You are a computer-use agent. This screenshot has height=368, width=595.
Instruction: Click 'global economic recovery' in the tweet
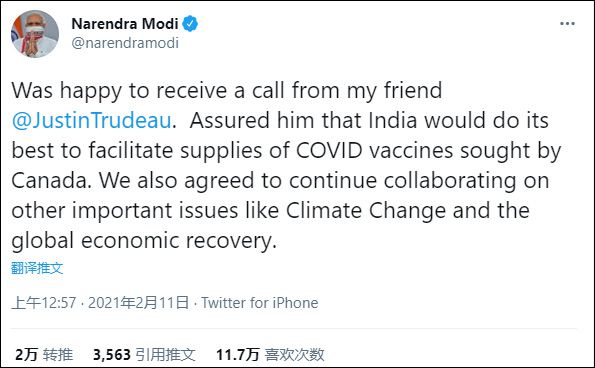144,241
